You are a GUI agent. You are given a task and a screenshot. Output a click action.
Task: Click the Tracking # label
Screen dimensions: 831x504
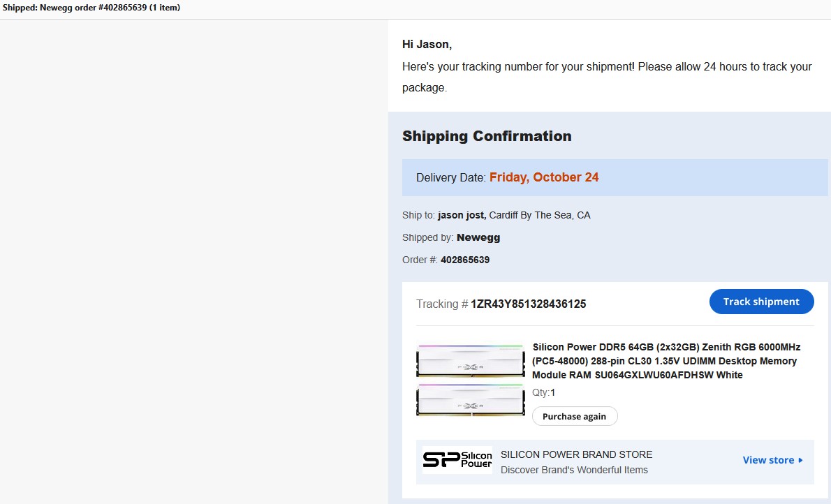[441, 304]
